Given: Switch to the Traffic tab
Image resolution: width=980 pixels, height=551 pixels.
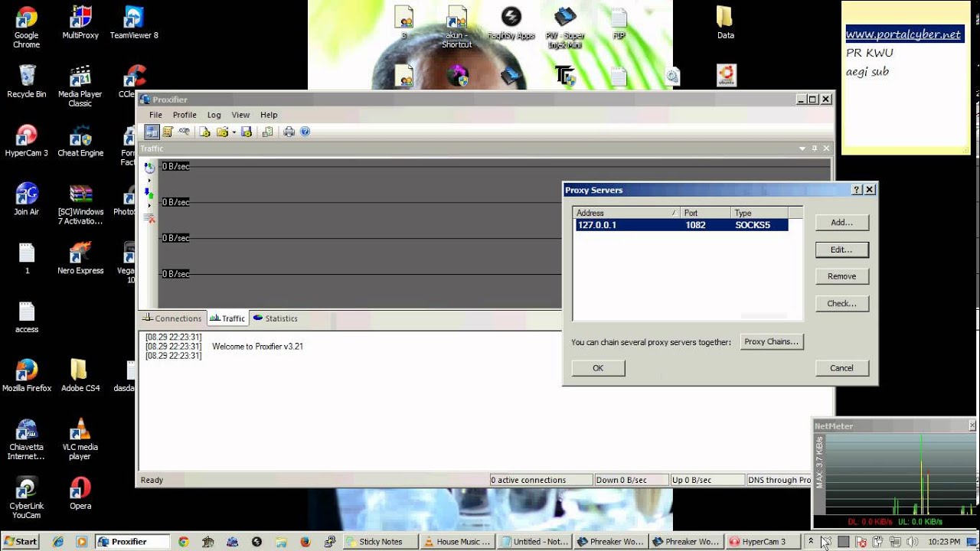Looking at the screenshot, I should 227,318.
